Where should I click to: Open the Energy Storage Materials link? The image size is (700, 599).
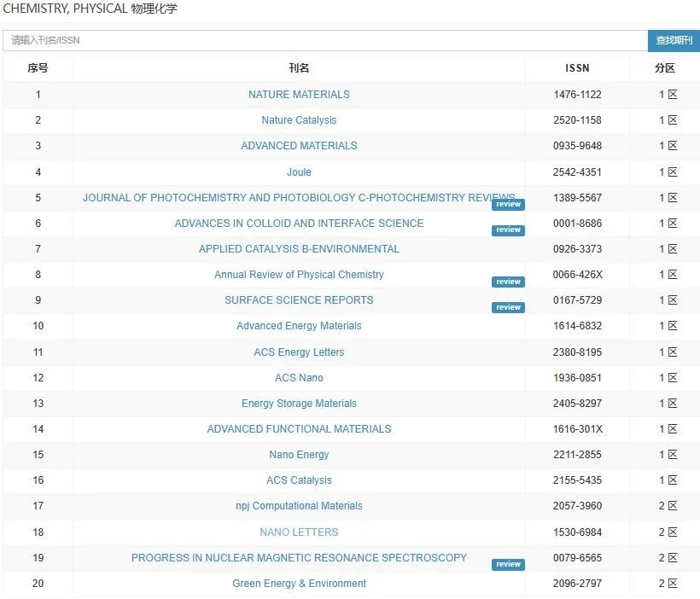(299, 403)
